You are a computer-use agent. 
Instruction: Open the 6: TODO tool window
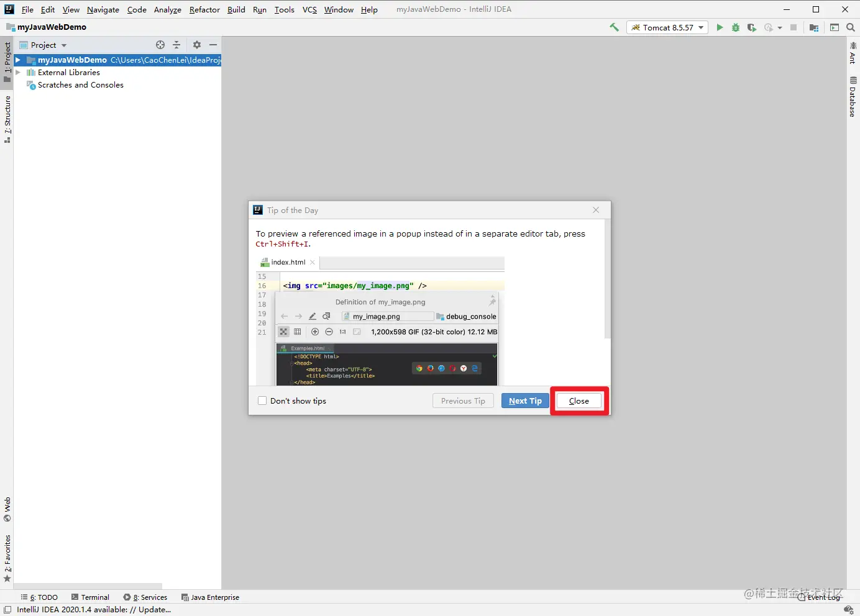39,597
